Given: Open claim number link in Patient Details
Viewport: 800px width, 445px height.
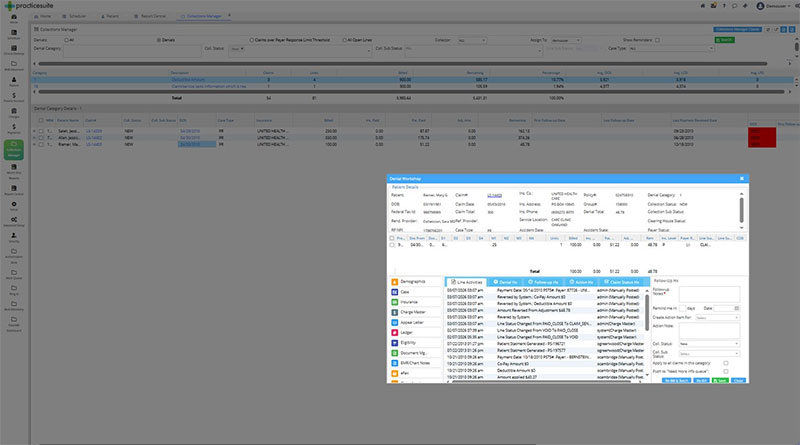Looking at the screenshot, I should point(494,195).
